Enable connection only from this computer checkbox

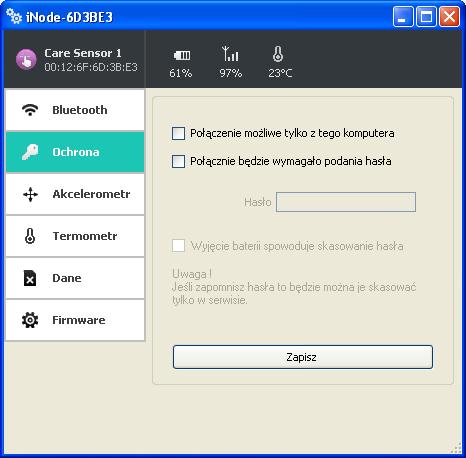(x=178, y=133)
